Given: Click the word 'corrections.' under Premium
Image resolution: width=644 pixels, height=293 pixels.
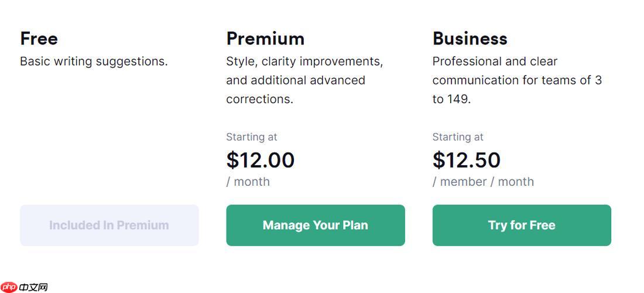Looking at the screenshot, I should [x=259, y=99].
